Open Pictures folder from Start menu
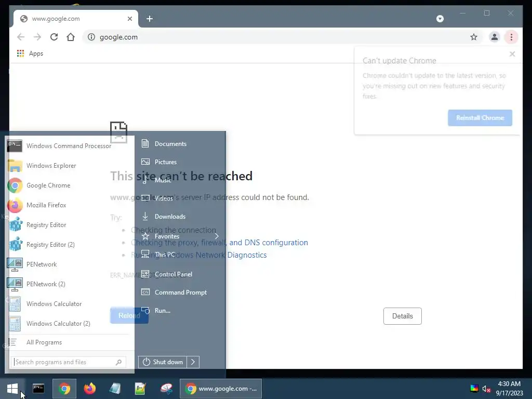Image resolution: width=532 pixels, height=399 pixels. click(180, 162)
